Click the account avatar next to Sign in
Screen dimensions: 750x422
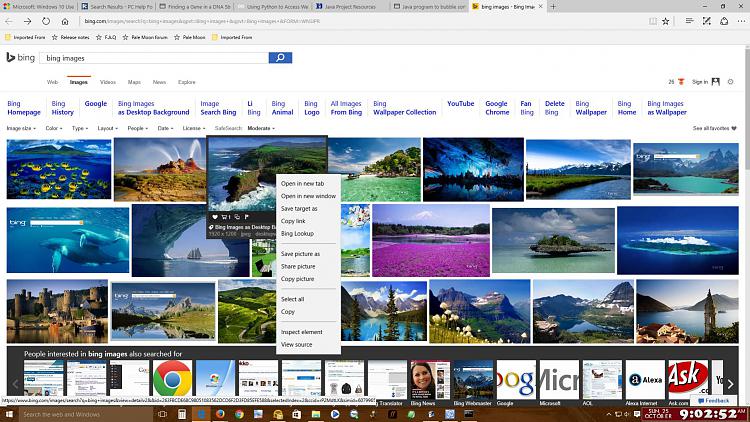click(716, 82)
